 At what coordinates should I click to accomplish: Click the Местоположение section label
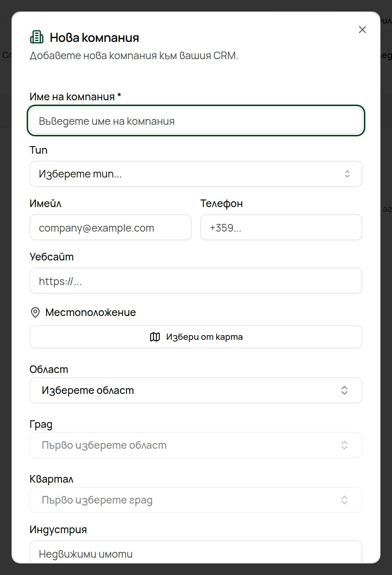point(90,312)
